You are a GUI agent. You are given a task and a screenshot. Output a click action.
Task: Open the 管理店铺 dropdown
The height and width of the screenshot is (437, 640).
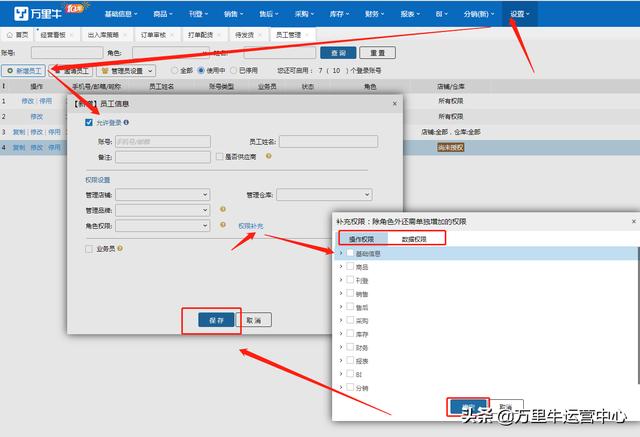163,195
